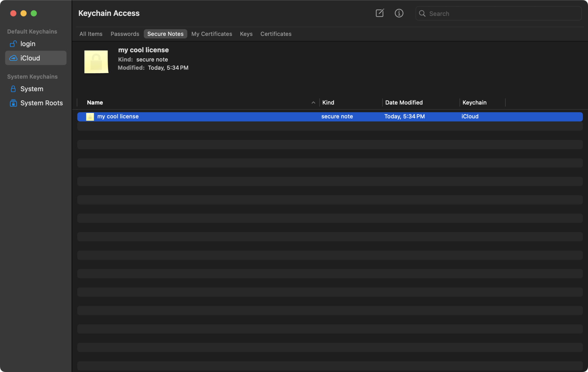Open the System Roots keychain
Screen dimensions: 588x372
(36, 103)
